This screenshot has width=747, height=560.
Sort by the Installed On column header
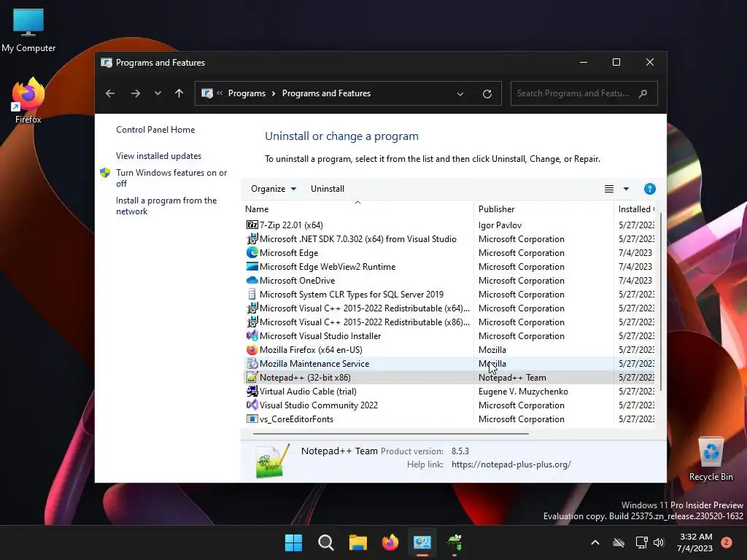coord(635,209)
